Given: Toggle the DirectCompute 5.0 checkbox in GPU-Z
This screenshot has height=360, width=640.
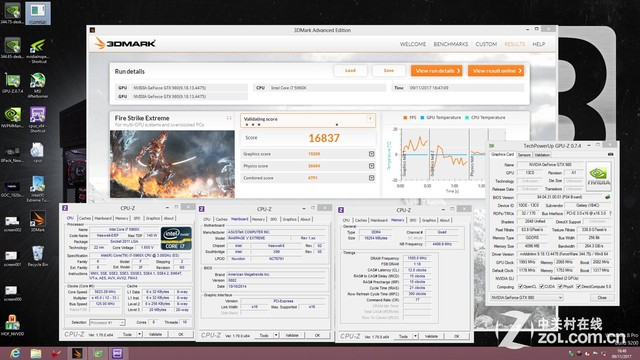Looking at the screenshot, I should 578,287.
